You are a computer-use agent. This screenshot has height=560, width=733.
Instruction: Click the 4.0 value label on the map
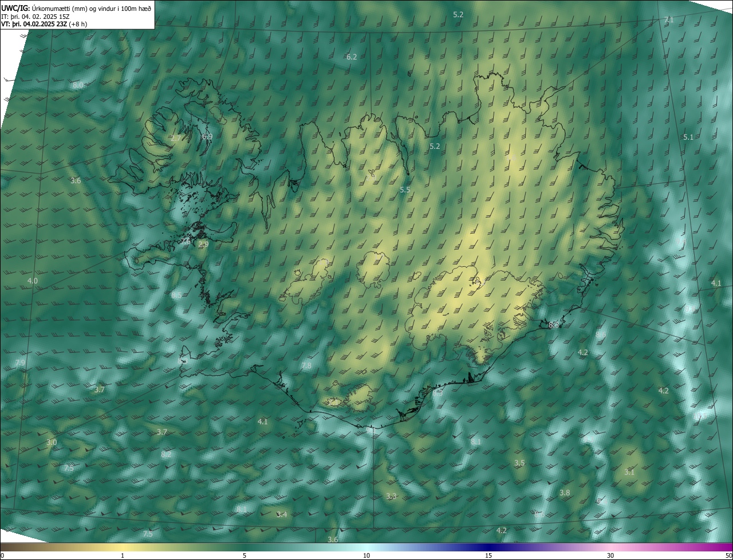point(33,281)
